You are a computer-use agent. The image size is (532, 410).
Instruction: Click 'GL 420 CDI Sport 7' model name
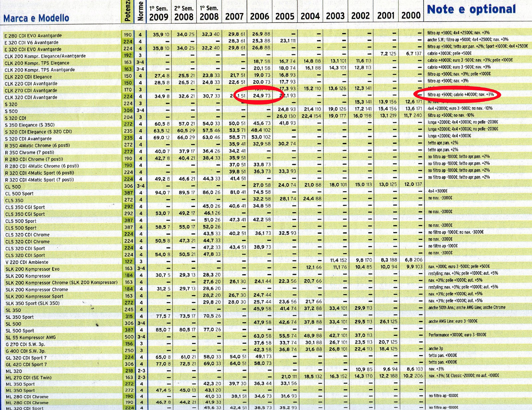(26, 365)
